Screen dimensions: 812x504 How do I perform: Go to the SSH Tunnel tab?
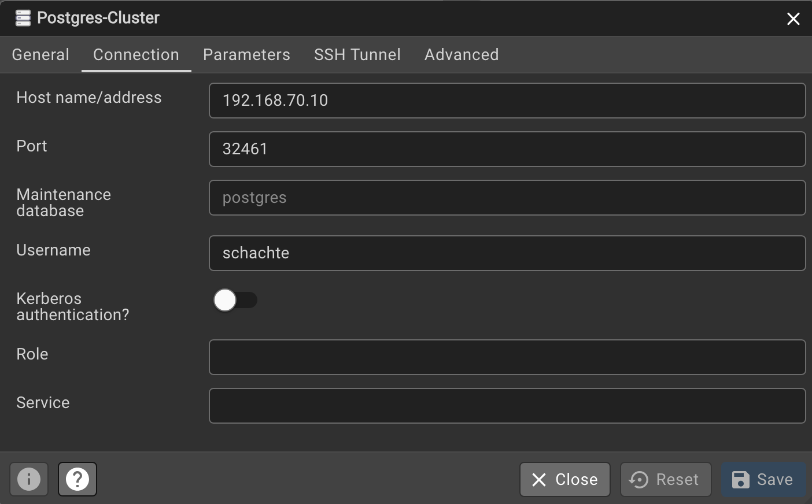[x=357, y=54]
